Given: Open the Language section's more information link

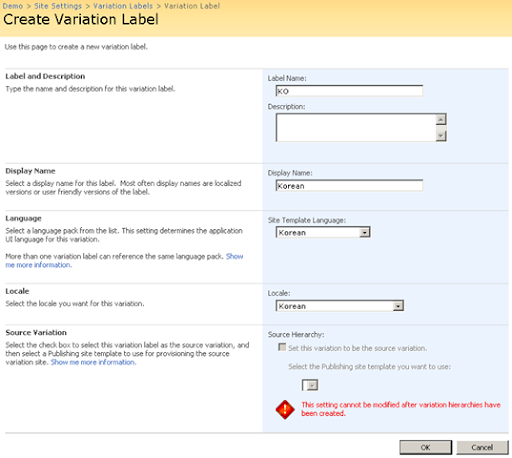Looking at the screenshot, I should (124, 261).
